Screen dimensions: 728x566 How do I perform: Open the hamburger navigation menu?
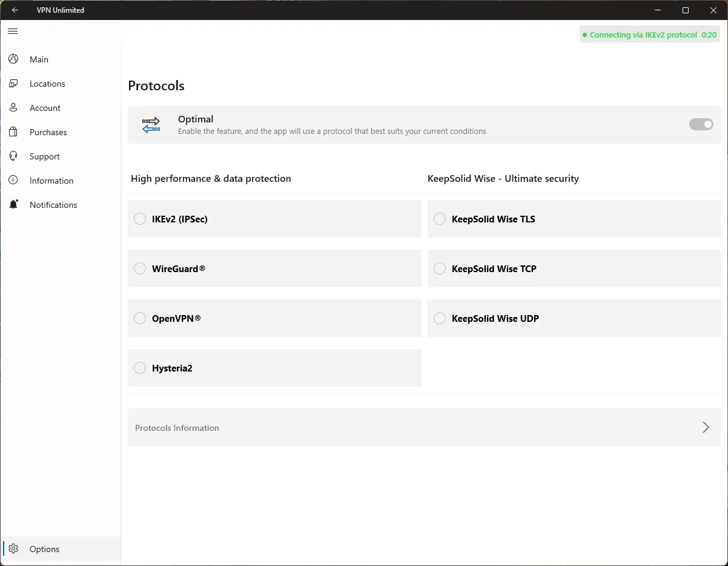click(x=13, y=31)
